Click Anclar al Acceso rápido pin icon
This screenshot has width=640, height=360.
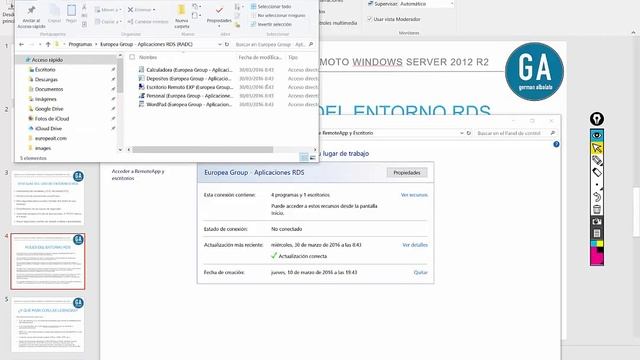[x=31, y=10]
